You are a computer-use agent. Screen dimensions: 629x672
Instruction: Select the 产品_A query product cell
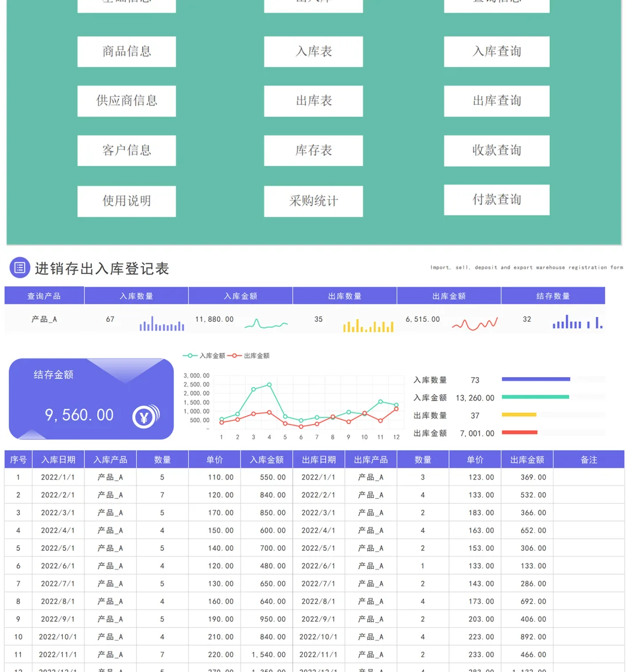[44, 319]
